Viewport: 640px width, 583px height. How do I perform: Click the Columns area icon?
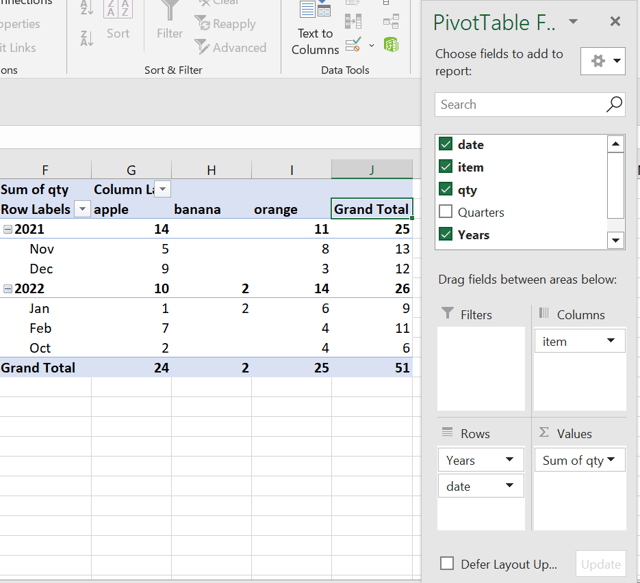[544, 313]
